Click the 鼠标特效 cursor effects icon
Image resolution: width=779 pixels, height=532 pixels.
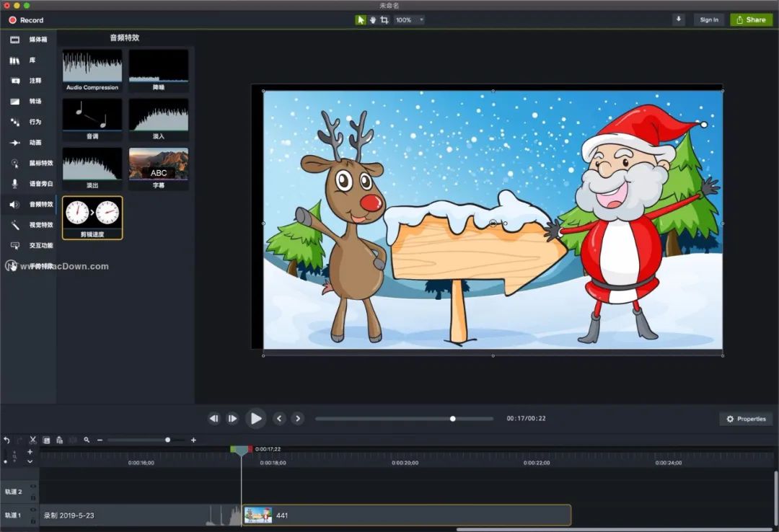pos(15,163)
